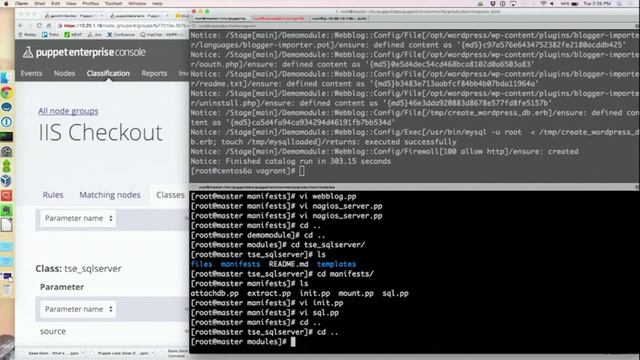Open the Confluence bookmark
The image size is (640, 360).
[x=121, y=35]
